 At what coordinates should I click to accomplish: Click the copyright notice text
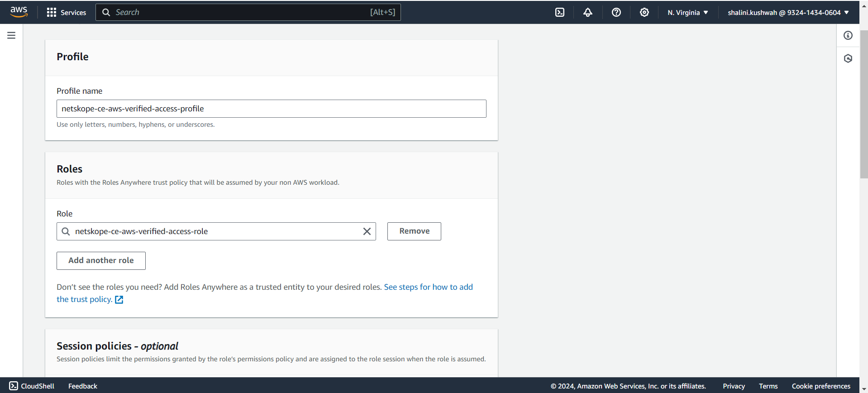[x=628, y=386]
